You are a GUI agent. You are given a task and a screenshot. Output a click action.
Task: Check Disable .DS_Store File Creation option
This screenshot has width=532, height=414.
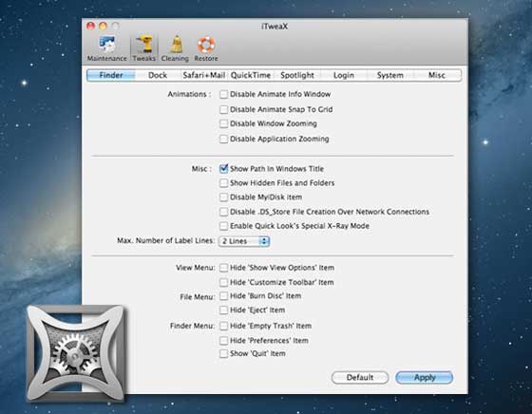[223, 212]
